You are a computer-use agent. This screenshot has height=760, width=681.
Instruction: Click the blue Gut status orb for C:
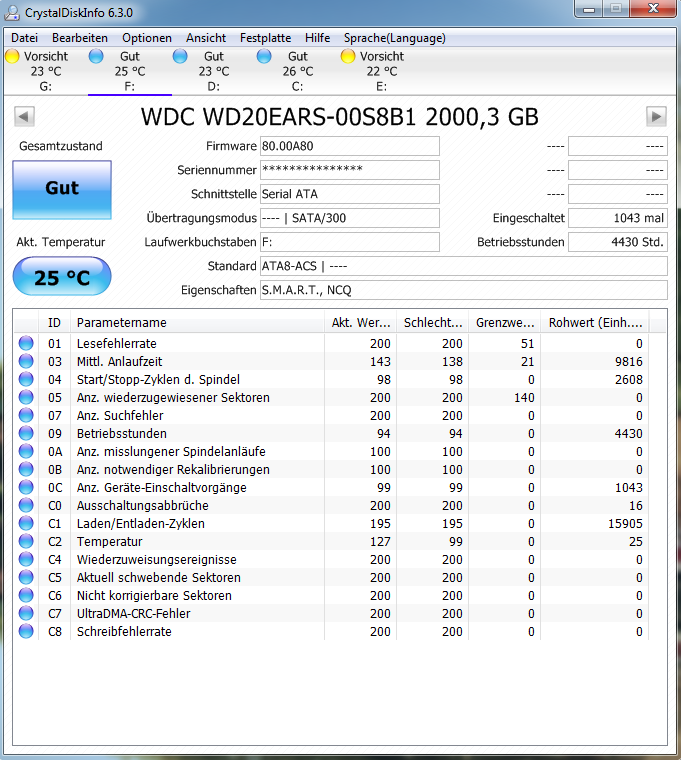tap(264, 56)
